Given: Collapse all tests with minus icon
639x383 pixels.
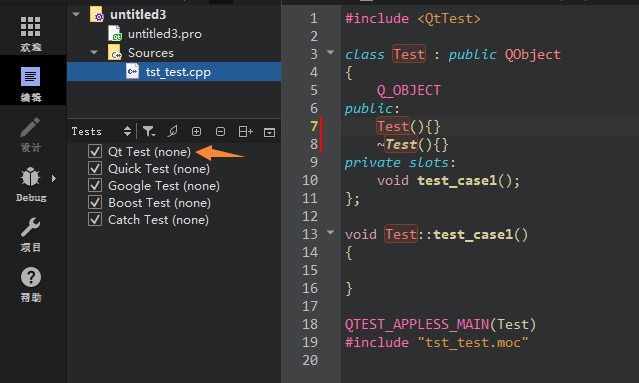Looking at the screenshot, I should pyautogui.click(x=220, y=131).
